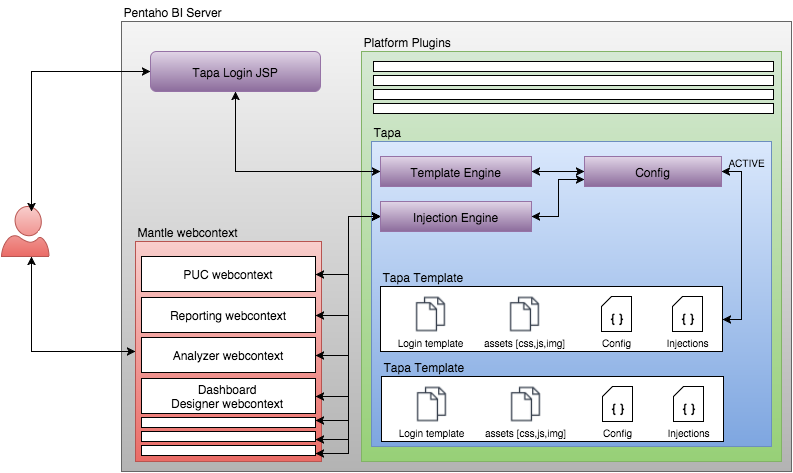Click the Analyzer webcontext box

tap(228, 355)
